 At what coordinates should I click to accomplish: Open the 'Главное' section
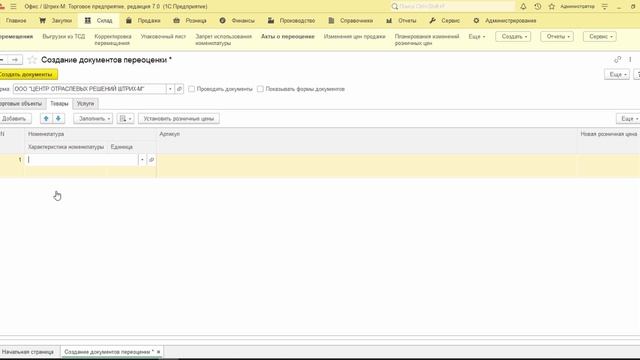[x=16, y=20]
